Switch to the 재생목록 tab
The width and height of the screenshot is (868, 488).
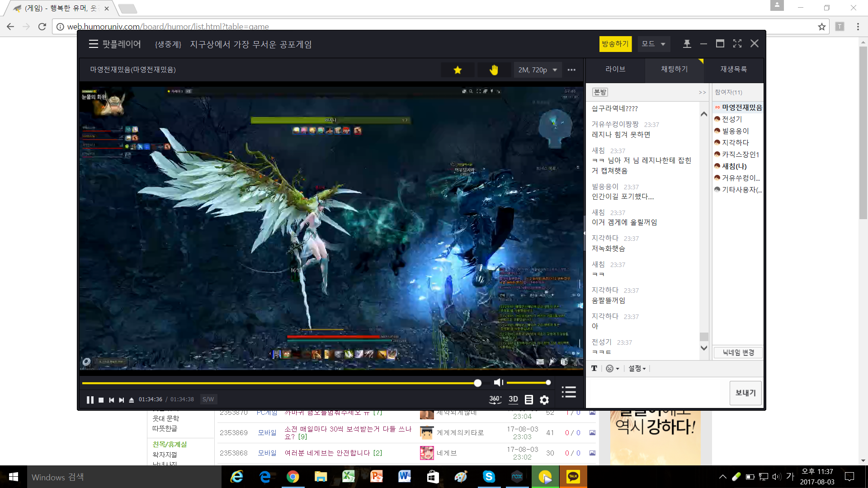coord(733,69)
